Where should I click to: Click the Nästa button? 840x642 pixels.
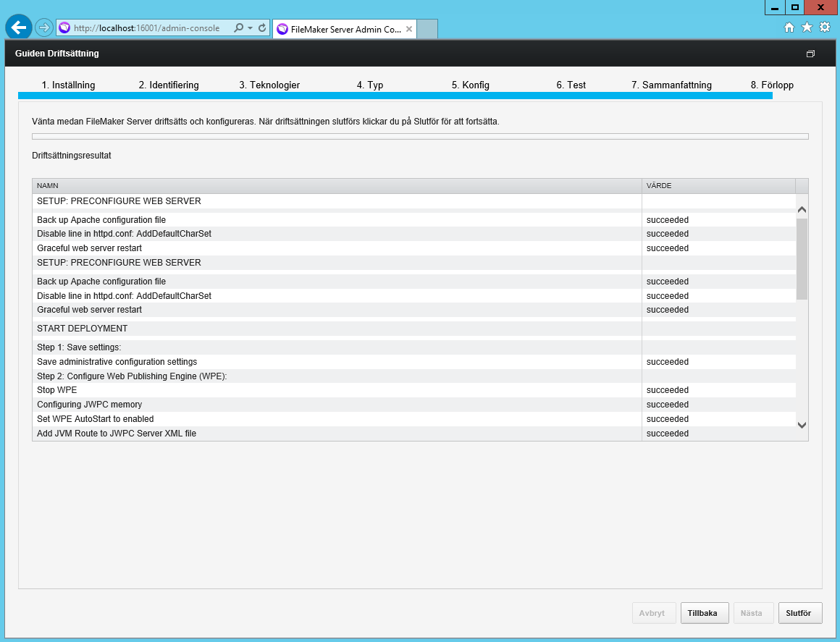pyautogui.click(x=753, y=613)
